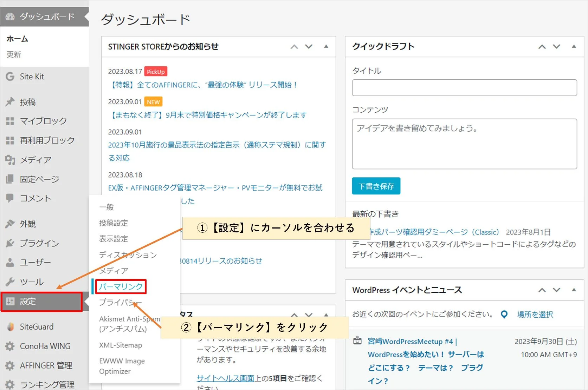Click the 外観 paintbrush icon
The width and height of the screenshot is (588, 390).
pyautogui.click(x=10, y=224)
